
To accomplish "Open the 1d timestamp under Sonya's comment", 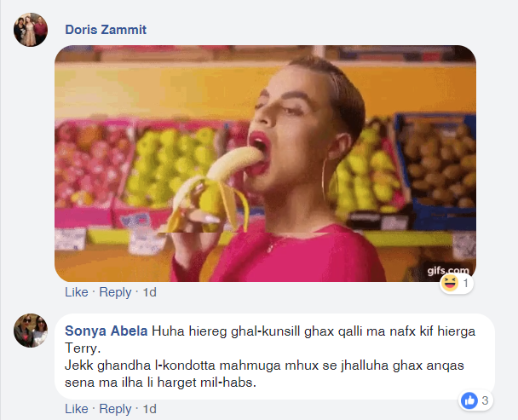I will click(149, 410).
